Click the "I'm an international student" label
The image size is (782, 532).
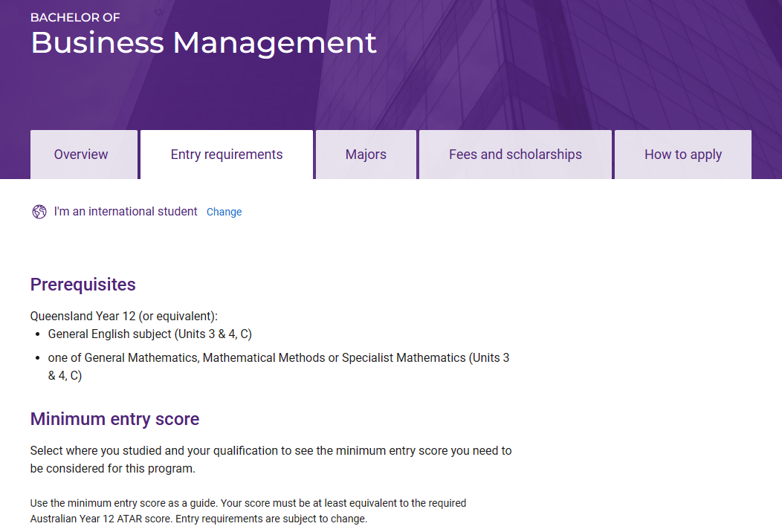[126, 212]
